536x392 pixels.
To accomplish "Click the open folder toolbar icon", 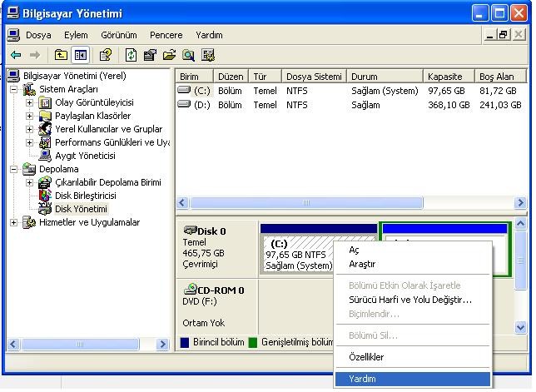I will pos(170,55).
